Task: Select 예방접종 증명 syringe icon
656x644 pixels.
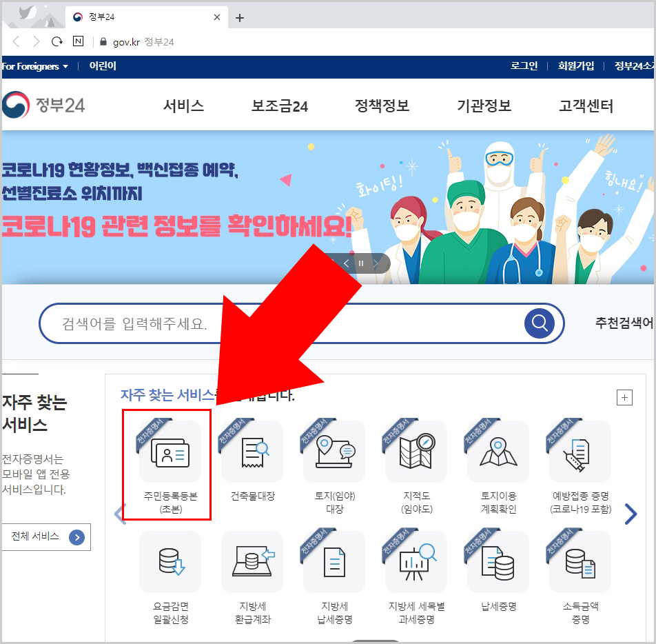Action: point(579,452)
